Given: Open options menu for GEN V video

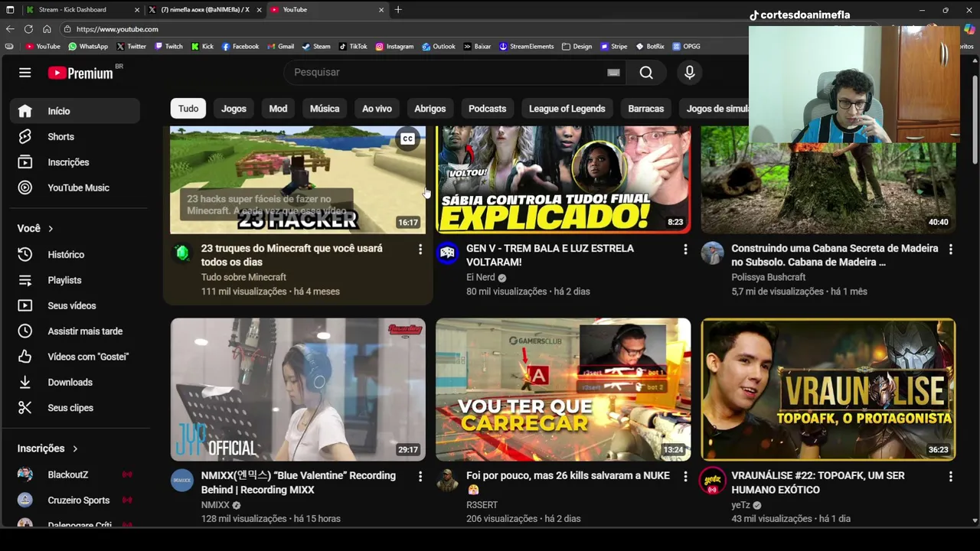Looking at the screenshot, I should click(x=685, y=249).
